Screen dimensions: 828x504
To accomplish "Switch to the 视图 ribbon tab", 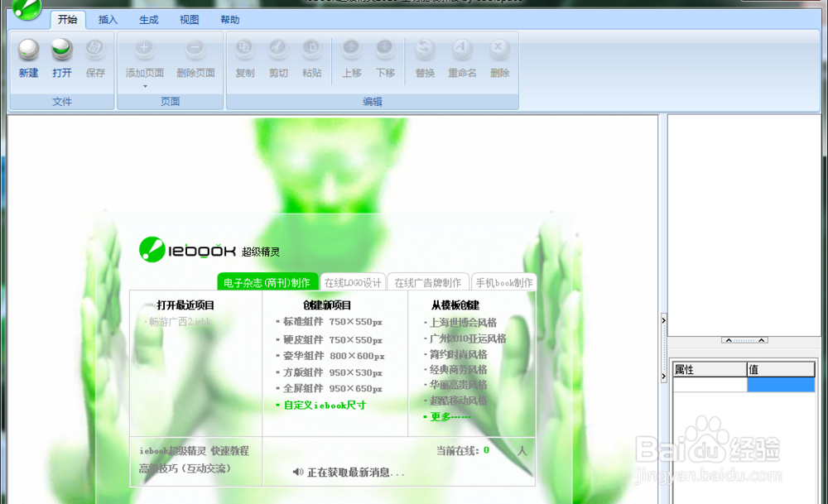I will tap(189, 20).
